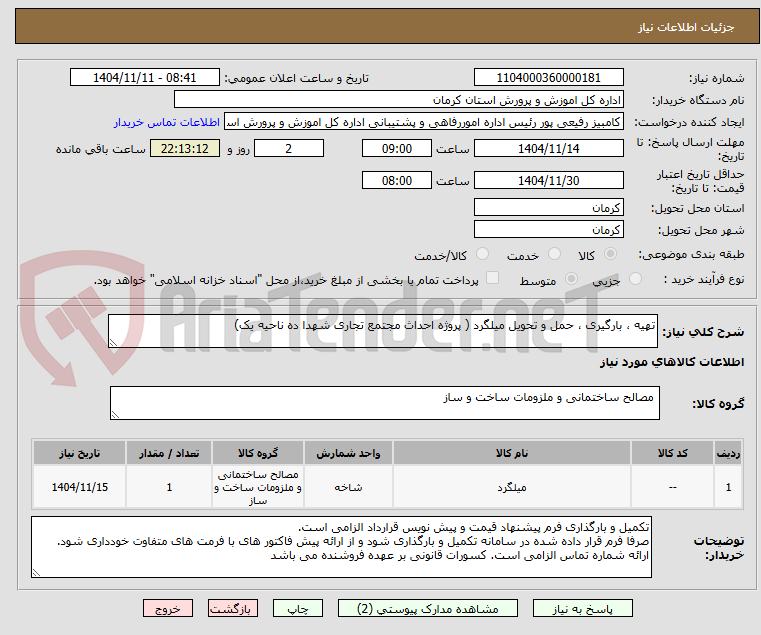Click the شماره نیاز number field
The width and height of the screenshot is (761, 635).
point(548,77)
